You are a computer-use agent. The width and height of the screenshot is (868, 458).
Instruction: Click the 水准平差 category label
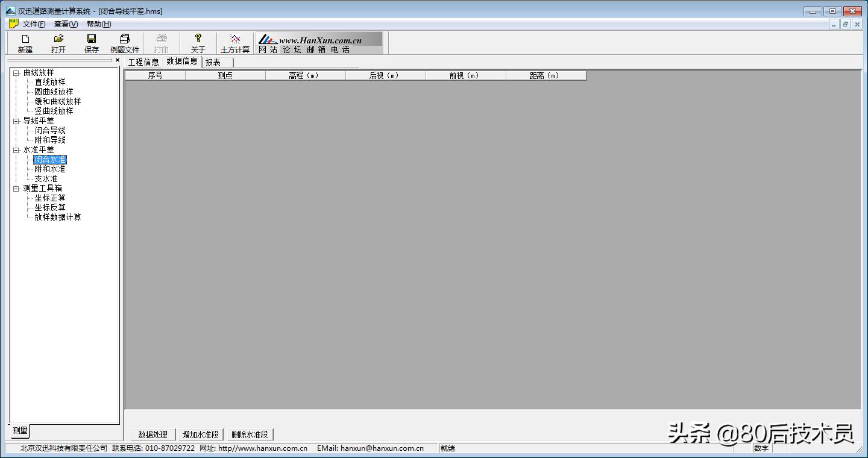[39, 149]
